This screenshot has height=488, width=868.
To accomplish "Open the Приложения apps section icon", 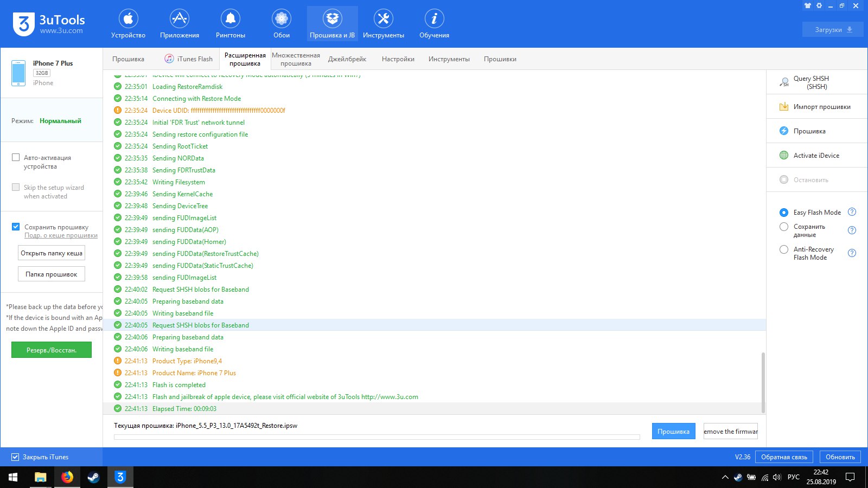I will pyautogui.click(x=179, y=19).
